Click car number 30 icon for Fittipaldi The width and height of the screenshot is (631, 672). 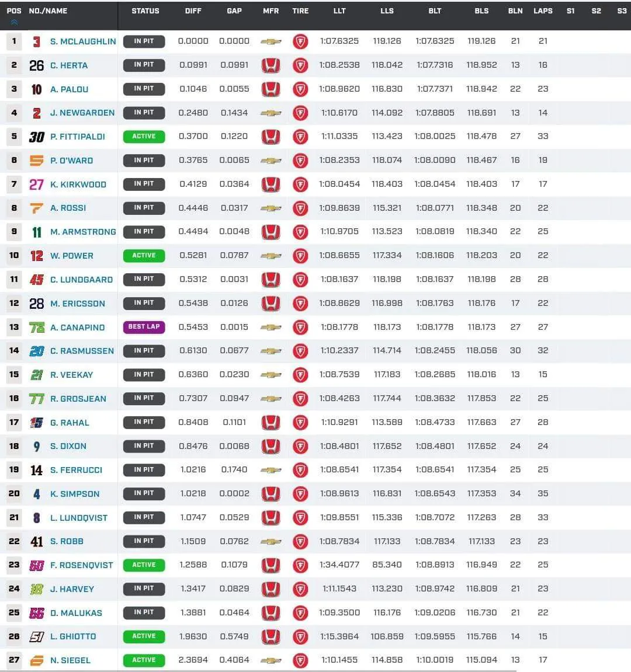(37, 137)
